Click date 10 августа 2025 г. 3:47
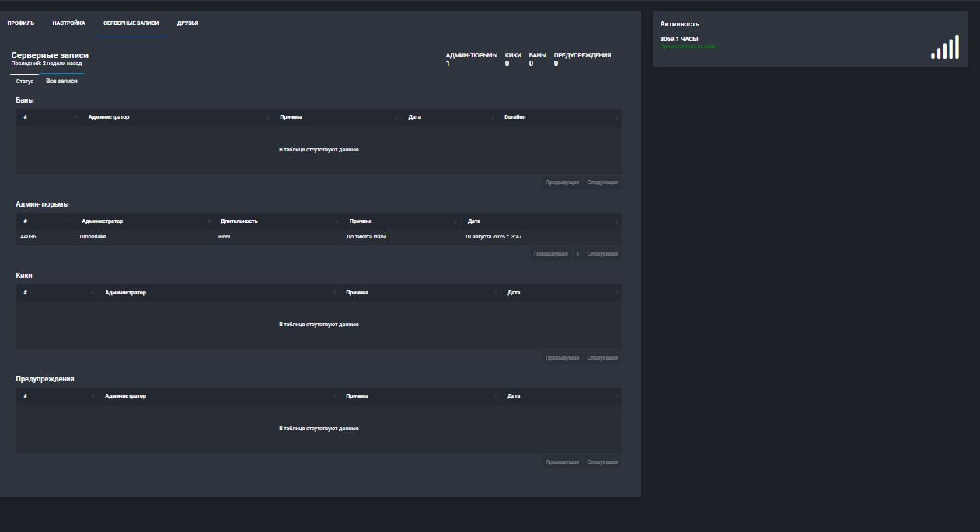The image size is (980, 532). [493, 237]
